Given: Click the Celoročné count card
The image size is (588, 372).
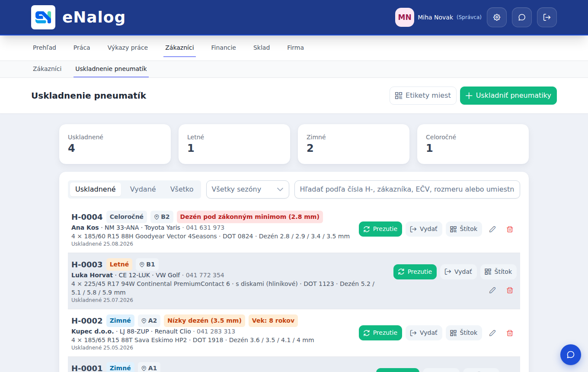Looking at the screenshot, I should point(473,144).
